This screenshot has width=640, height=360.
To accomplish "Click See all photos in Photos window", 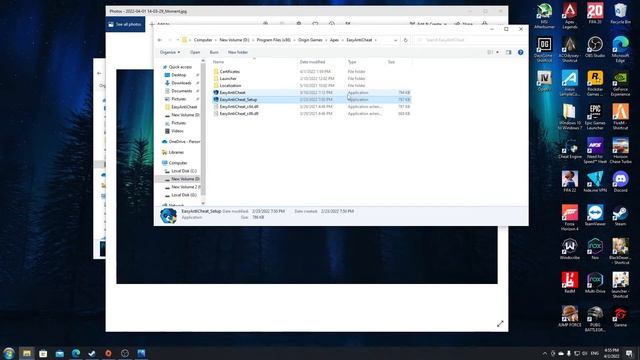I will click(x=125, y=24).
